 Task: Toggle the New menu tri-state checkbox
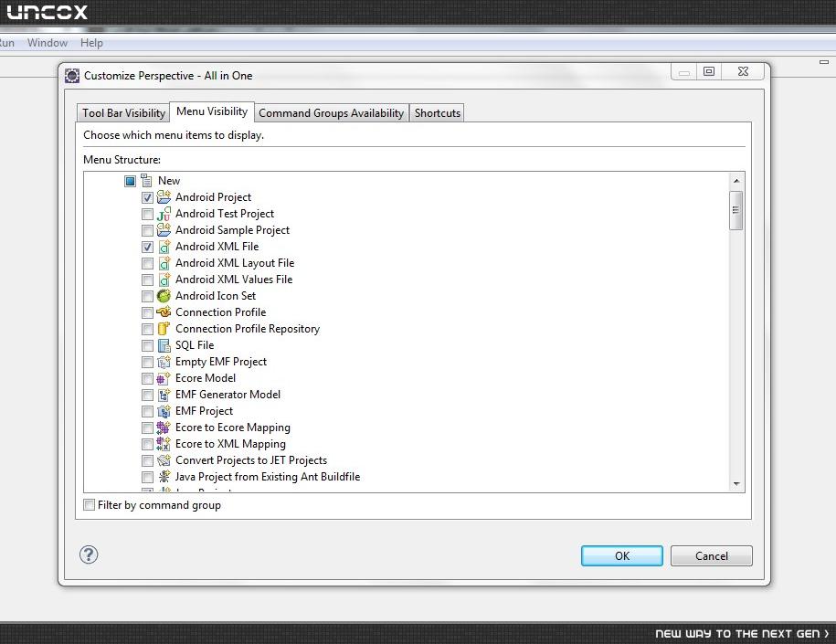tap(130, 181)
